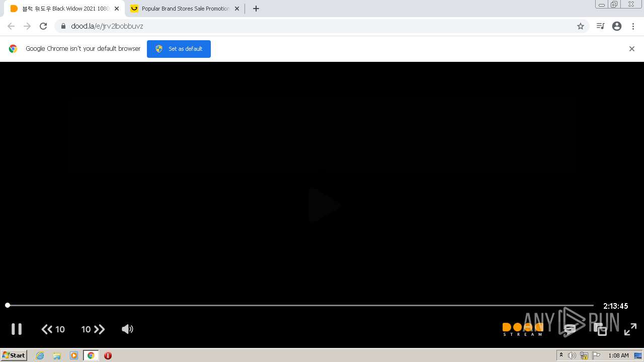Go back to previous page
The height and width of the screenshot is (362, 644).
click(x=11, y=26)
